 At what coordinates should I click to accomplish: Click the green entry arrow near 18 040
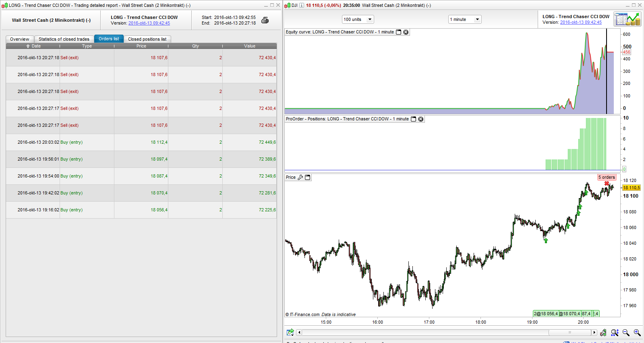coord(546,240)
